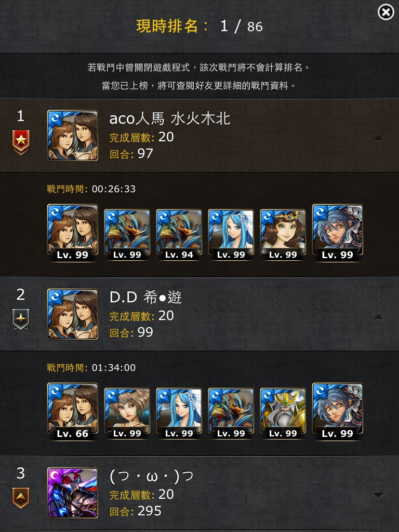Collapse rank 1 team details arrow

tap(378, 138)
